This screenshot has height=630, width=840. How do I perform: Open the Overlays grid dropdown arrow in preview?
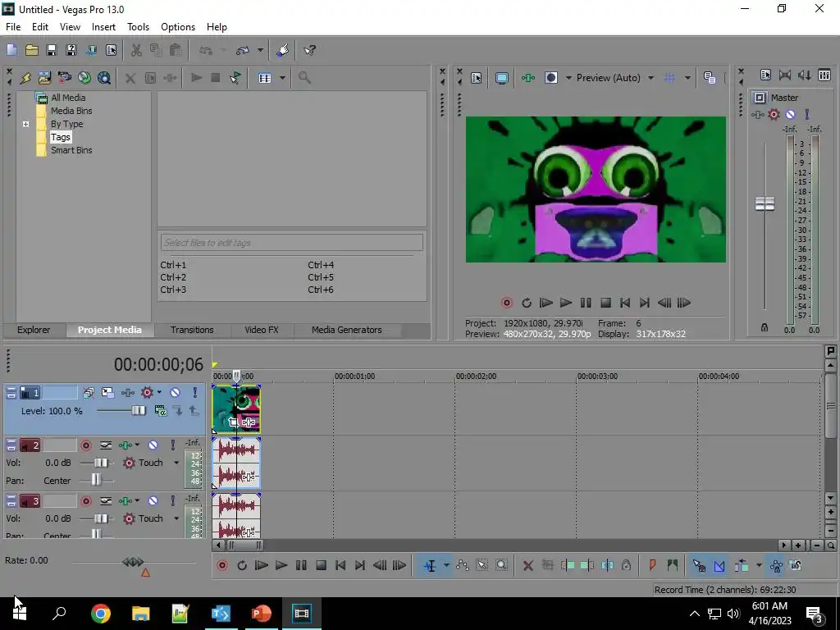tap(687, 78)
